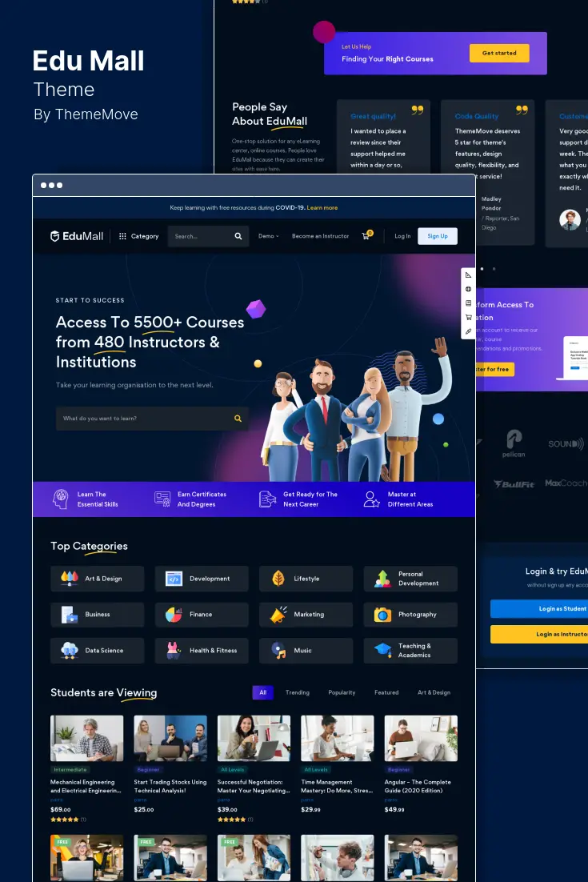This screenshot has height=882, width=588.
Task: Click the Log In link
Action: click(x=402, y=236)
